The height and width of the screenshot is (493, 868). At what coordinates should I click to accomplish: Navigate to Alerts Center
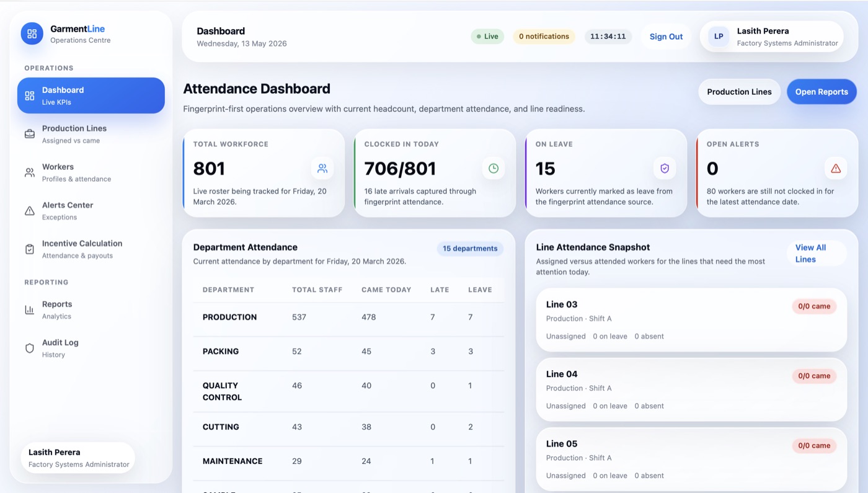pos(91,211)
